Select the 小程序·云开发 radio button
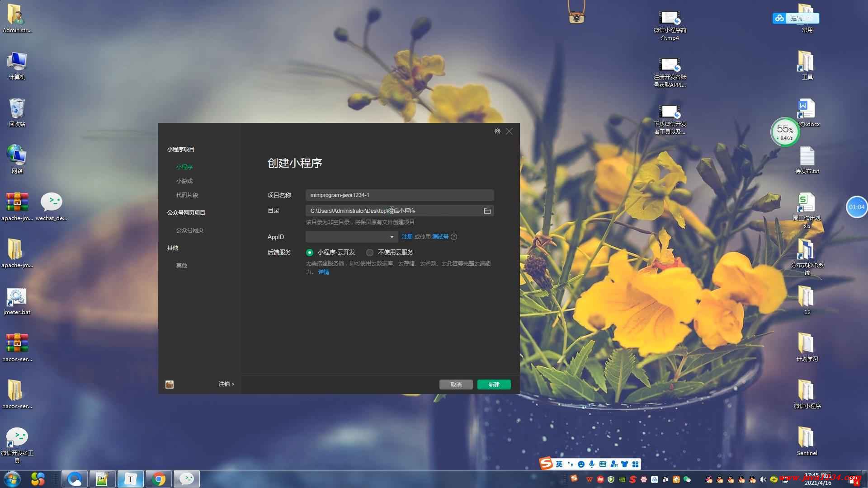Image resolution: width=868 pixels, height=488 pixels. tap(310, 253)
